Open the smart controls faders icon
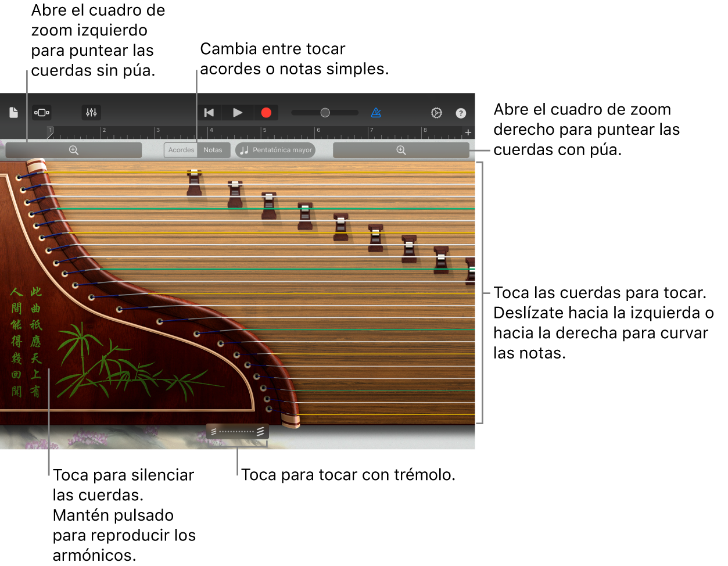The height and width of the screenshot is (566, 728). (x=91, y=112)
